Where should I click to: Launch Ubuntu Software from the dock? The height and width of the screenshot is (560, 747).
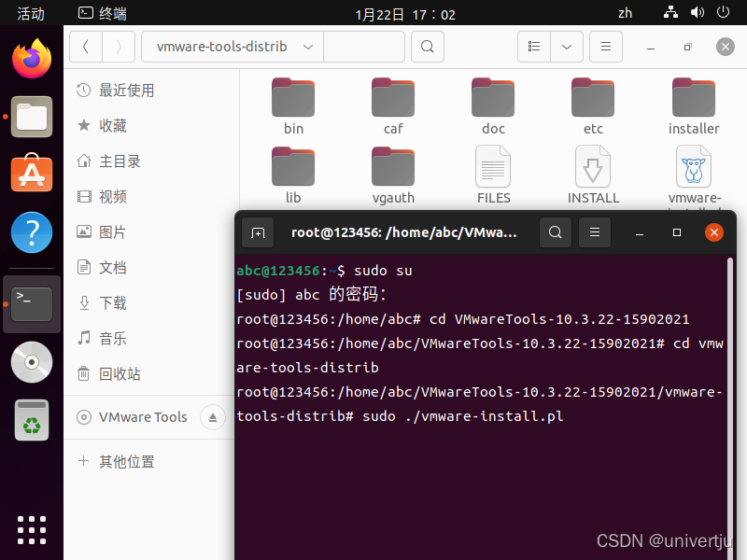coord(32,173)
